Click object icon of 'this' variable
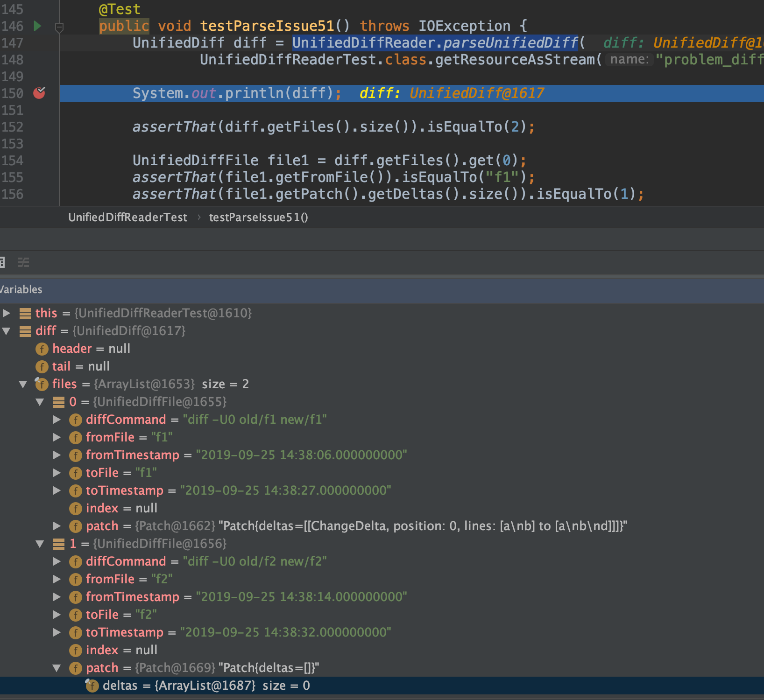Image resolution: width=764 pixels, height=700 pixels. [25, 313]
